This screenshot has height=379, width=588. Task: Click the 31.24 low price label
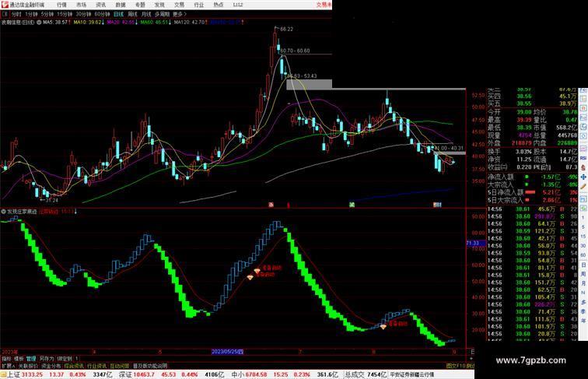pos(51,200)
